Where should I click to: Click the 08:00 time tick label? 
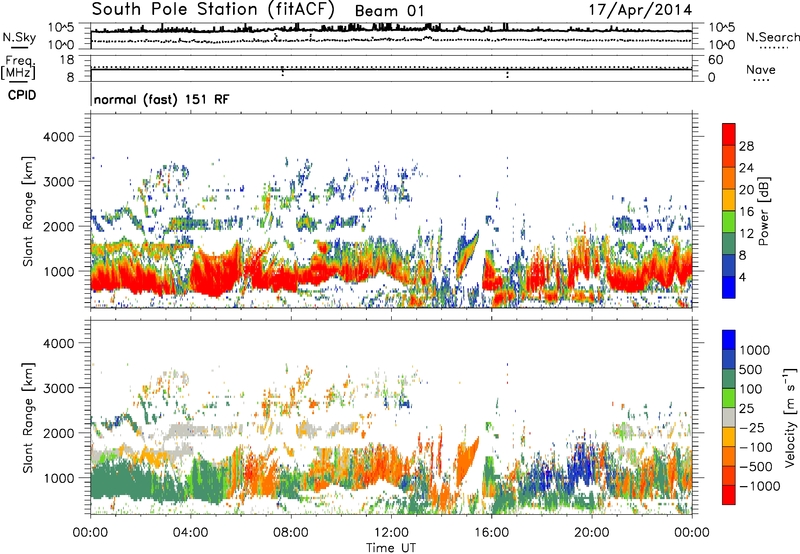click(x=291, y=533)
